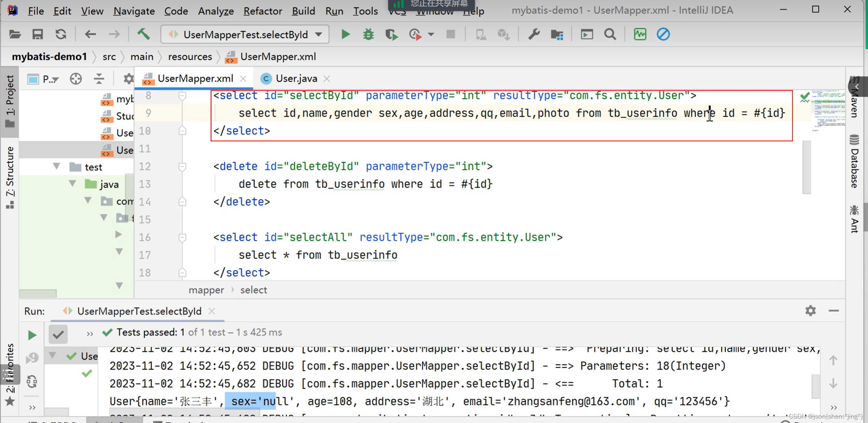868x423 pixels.
Task: Toggle fold marker on line 12
Action: (183, 167)
